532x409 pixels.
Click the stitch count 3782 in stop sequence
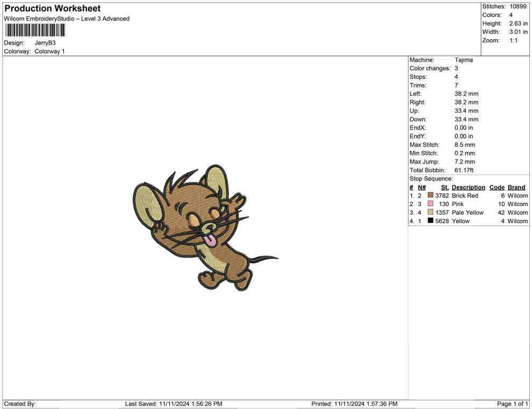pyautogui.click(x=442, y=195)
